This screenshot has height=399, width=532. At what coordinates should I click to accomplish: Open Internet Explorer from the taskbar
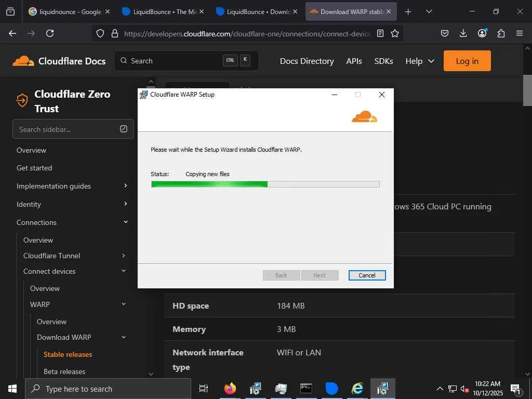coord(357,389)
